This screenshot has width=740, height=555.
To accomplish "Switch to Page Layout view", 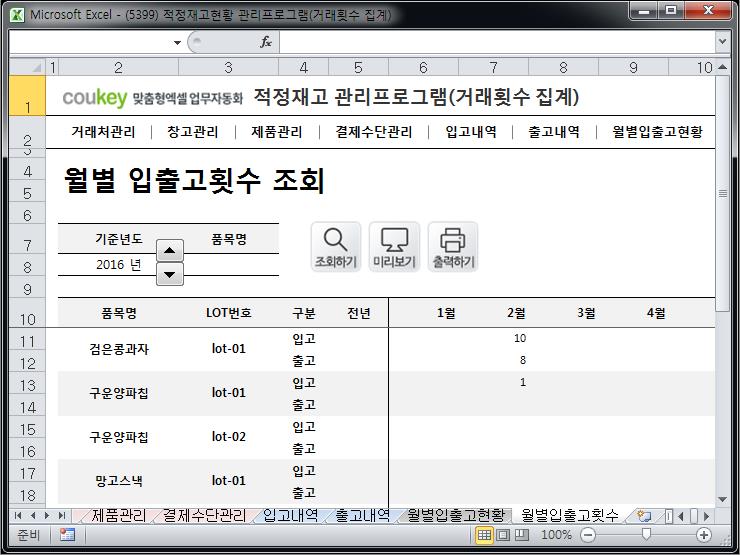I will [503, 535].
